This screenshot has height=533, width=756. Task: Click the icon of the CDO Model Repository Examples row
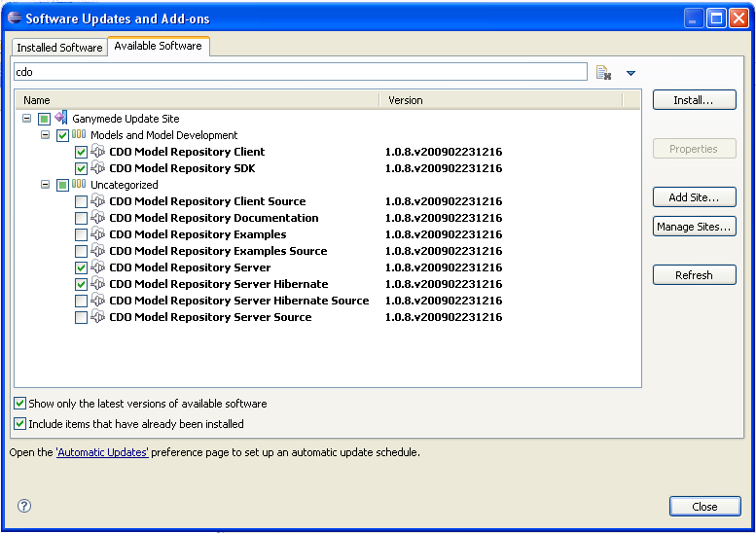pyautogui.click(x=98, y=233)
